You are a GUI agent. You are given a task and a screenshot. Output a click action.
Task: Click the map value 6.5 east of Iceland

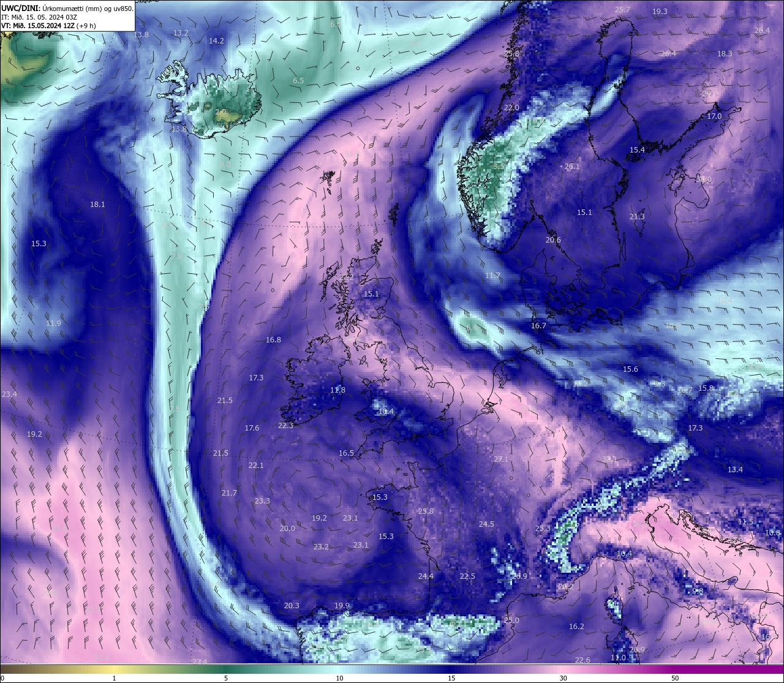point(298,81)
